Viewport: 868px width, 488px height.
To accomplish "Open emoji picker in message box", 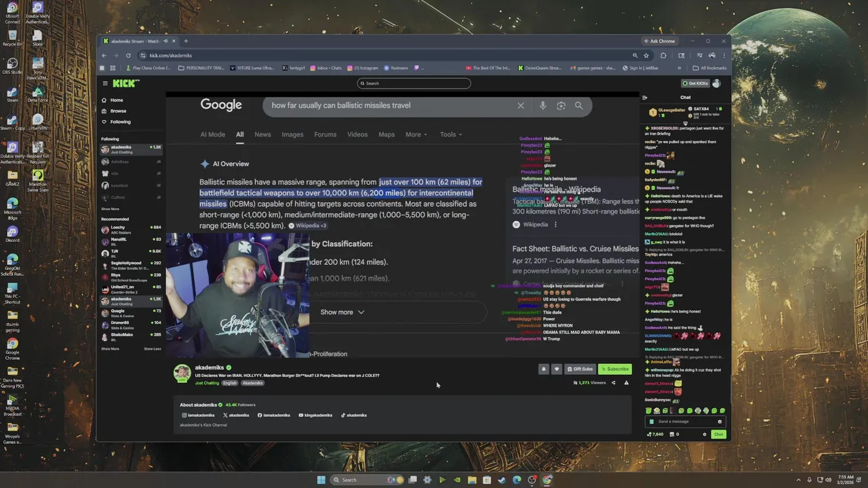I will [719, 422].
